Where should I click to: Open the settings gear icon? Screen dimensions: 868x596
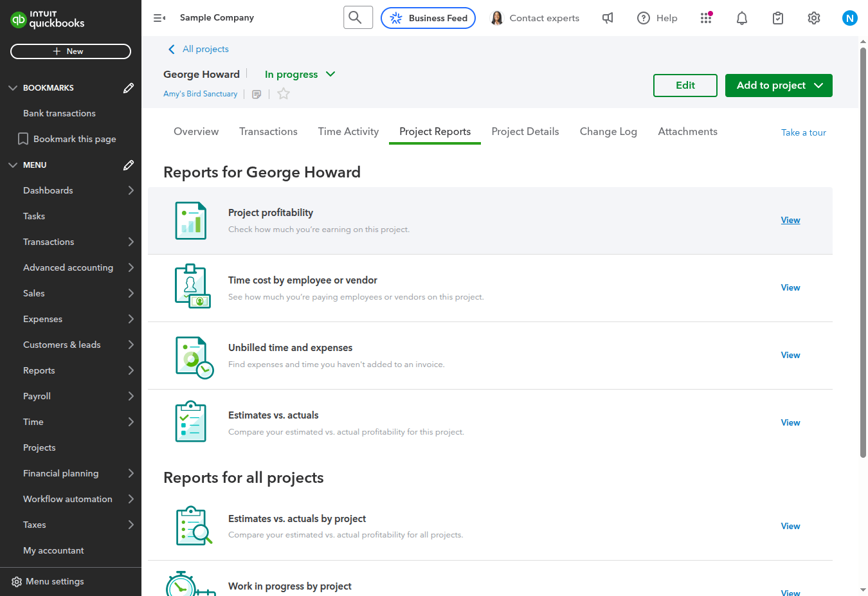pyautogui.click(x=814, y=18)
